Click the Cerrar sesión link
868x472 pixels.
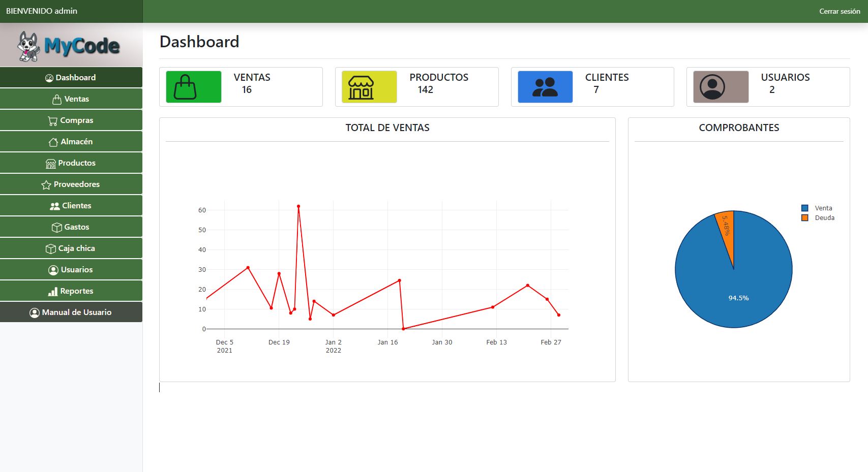[x=839, y=11]
